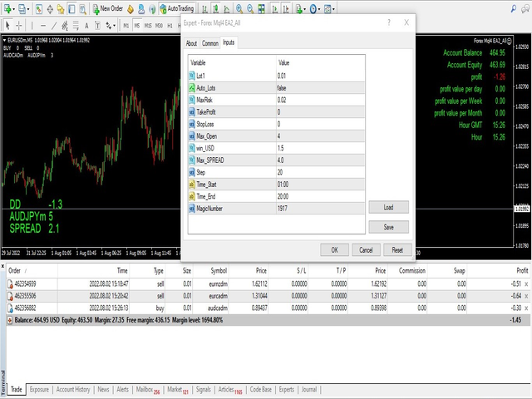Expand the Indicators list dropdown arrow
The width and height of the screenshot is (532, 399).
[x=305, y=9]
